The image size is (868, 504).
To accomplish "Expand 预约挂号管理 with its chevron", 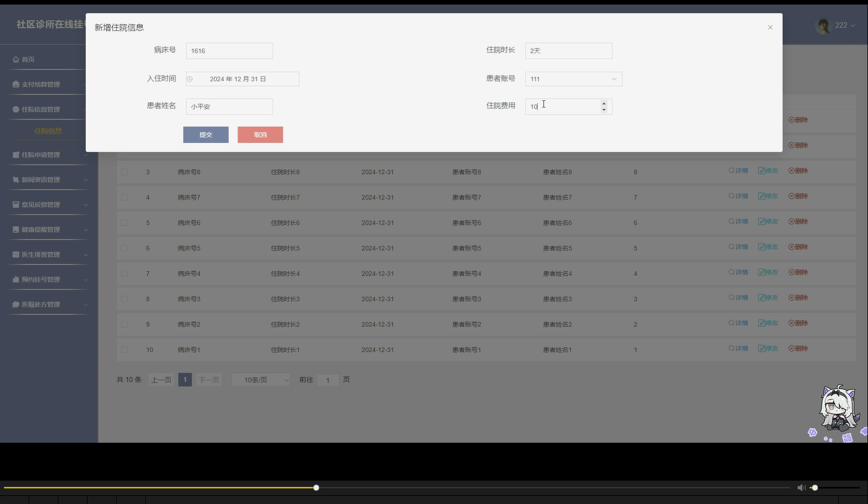I will click(x=85, y=279).
